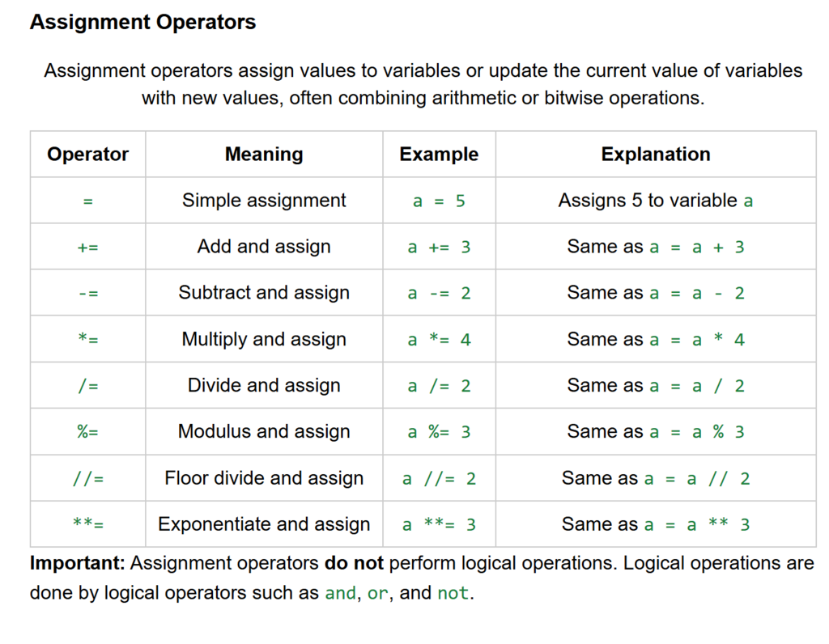Image resolution: width=829 pixels, height=644 pixels.
Task: Click the Example column header
Action: (x=439, y=154)
